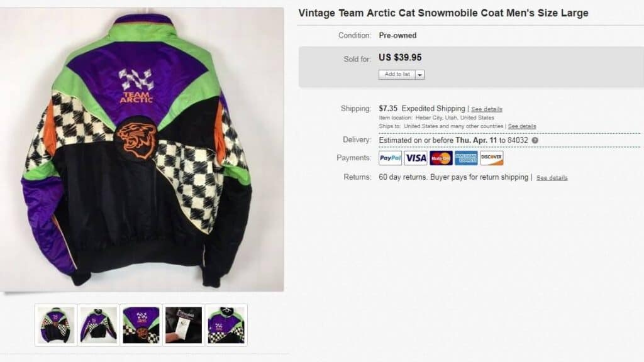The image size is (644, 362).
Task: Open the delivery estimate help question-mark icon
Action: (535, 140)
